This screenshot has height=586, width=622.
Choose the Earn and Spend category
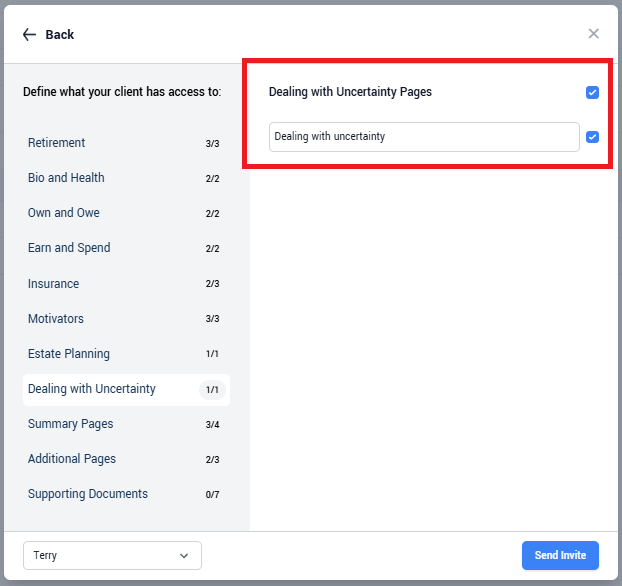[x=126, y=248]
